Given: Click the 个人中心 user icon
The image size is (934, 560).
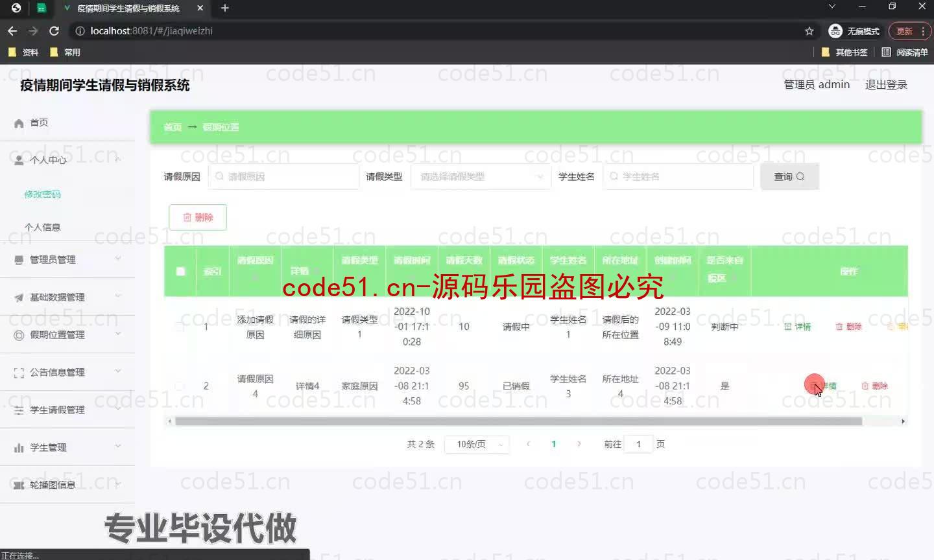Looking at the screenshot, I should point(19,160).
